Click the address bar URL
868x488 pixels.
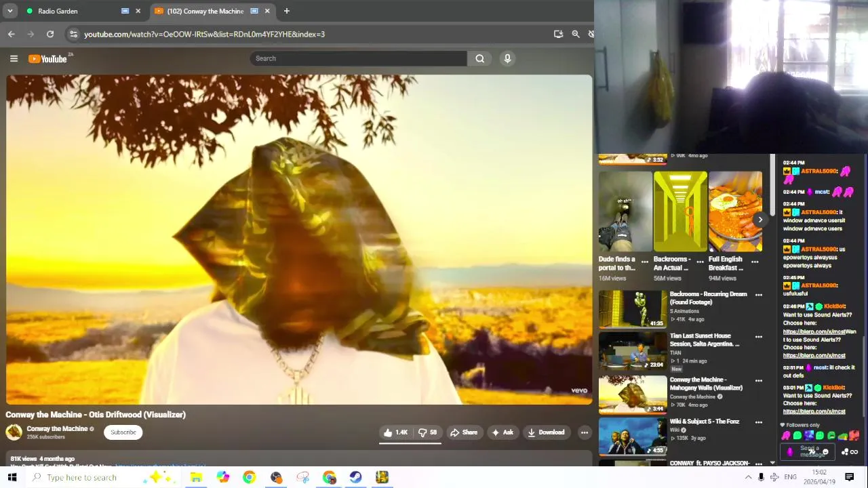tap(204, 34)
